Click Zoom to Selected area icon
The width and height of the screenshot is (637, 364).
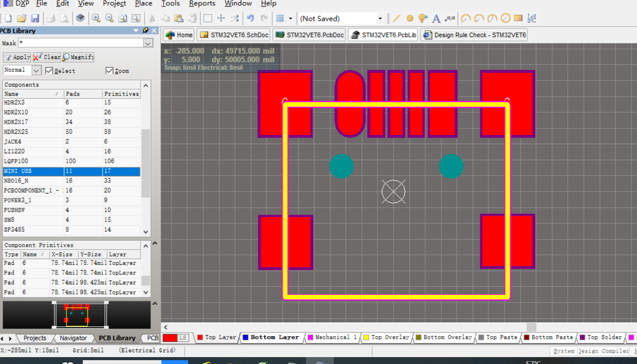click(x=136, y=18)
